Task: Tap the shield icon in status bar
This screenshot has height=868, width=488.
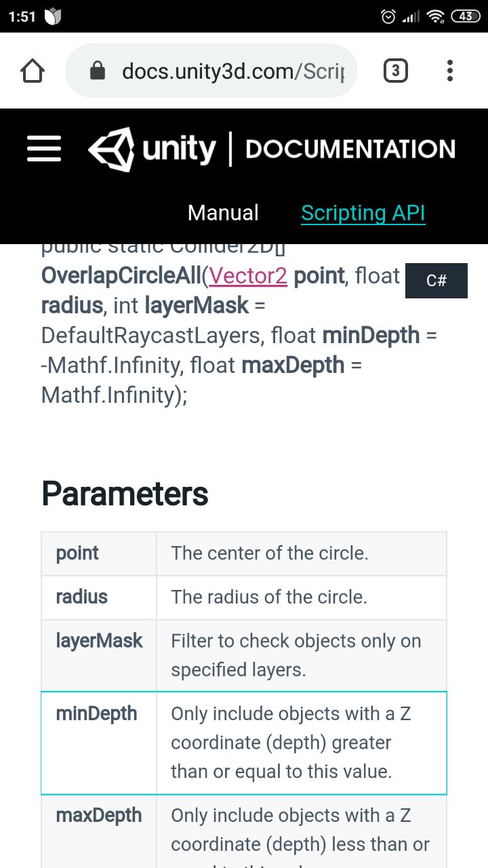Action: [53, 17]
